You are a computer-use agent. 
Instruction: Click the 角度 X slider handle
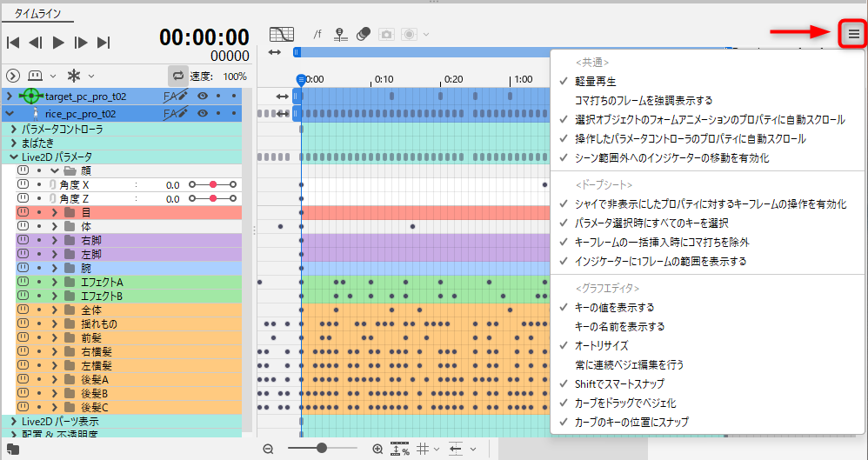(x=212, y=184)
